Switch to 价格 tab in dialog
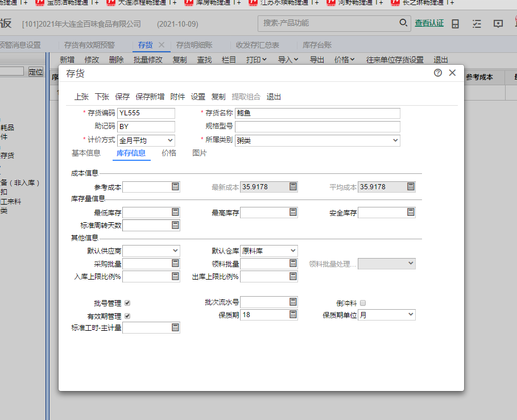This screenshot has width=517, height=420. tap(169, 153)
